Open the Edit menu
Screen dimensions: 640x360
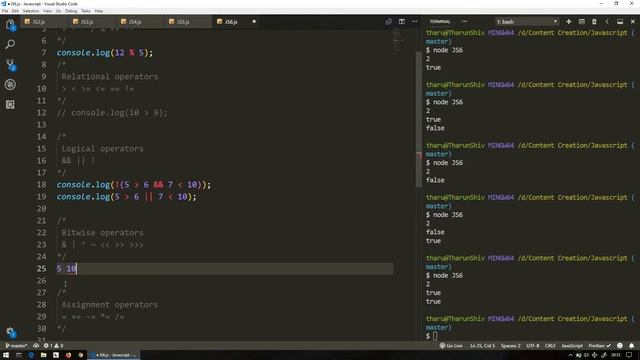coord(16,11)
